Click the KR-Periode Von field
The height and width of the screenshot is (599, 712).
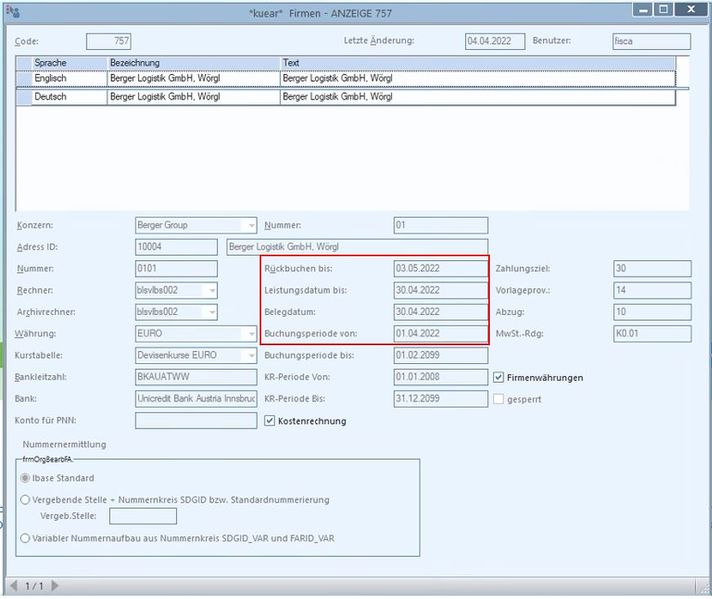click(441, 377)
